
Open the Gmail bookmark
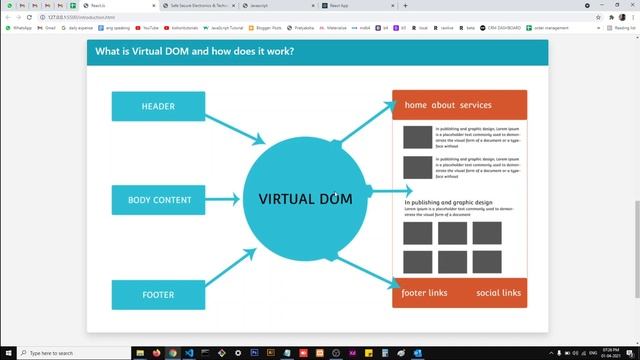pos(47,28)
